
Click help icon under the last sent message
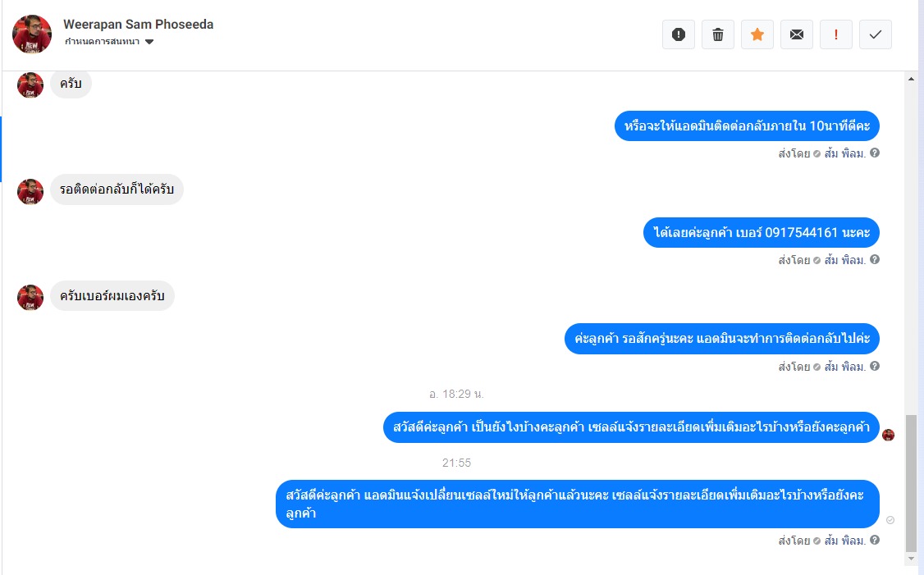click(x=875, y=541)
